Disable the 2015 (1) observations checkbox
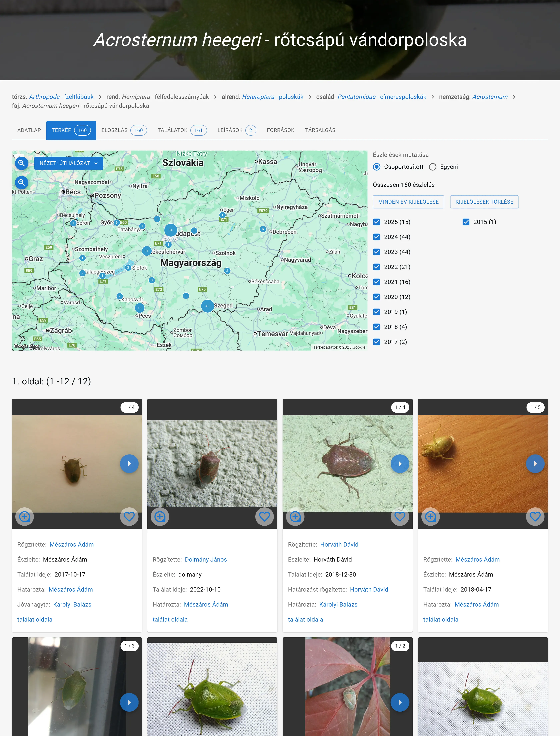The width and height of the screenshot is (560, 736). tap(466, 222)
